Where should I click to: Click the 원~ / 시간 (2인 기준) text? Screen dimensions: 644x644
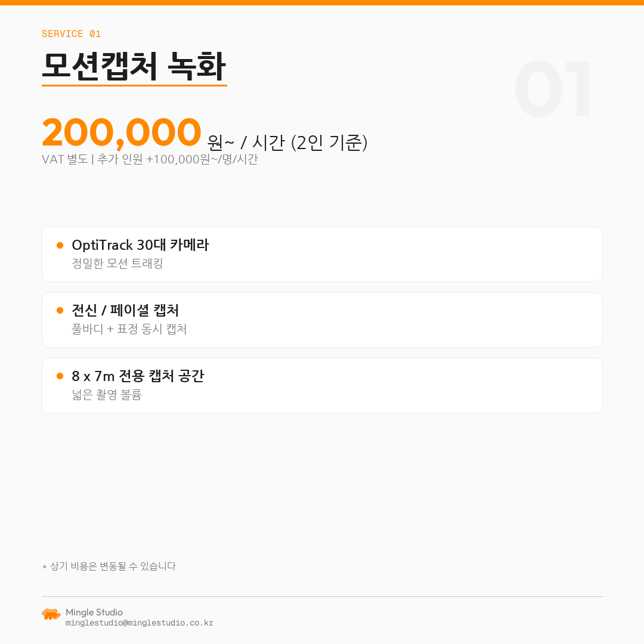(287, 142)
